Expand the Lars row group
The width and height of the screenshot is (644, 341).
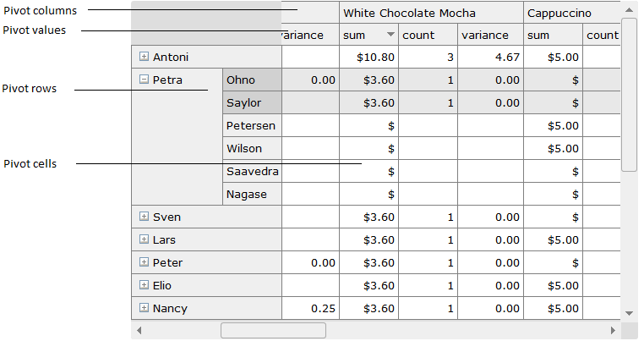[144, 240]
